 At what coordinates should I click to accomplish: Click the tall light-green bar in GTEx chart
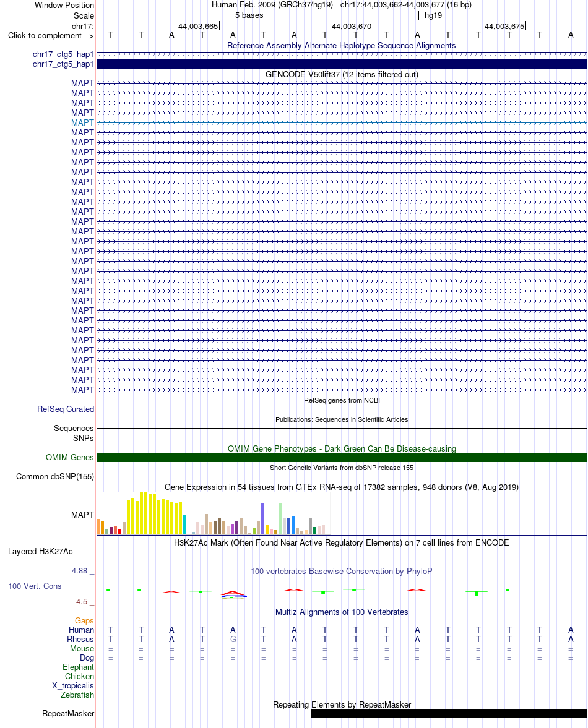point(280,518)
